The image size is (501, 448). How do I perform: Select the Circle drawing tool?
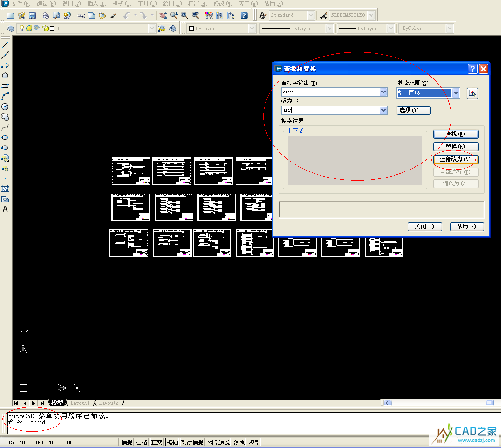pyautogui.click(x=5, y=107)
